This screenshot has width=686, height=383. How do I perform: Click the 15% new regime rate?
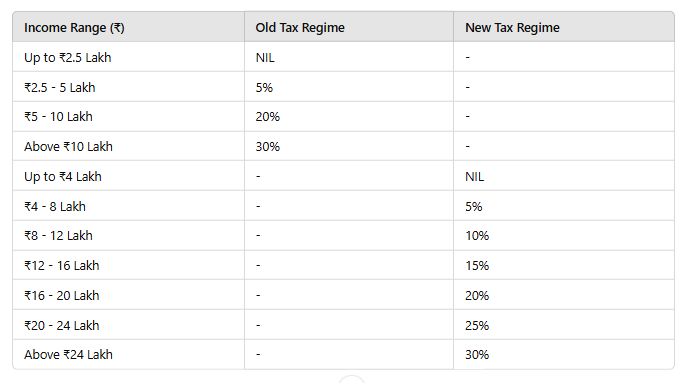click(477, 266)
